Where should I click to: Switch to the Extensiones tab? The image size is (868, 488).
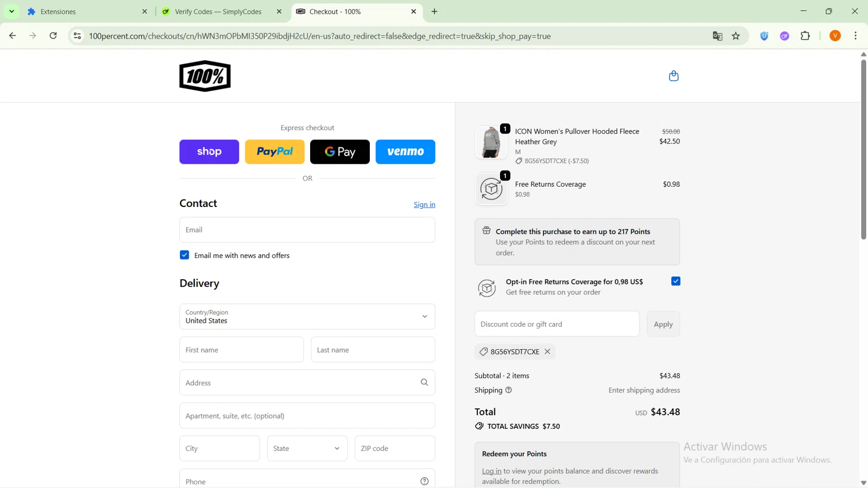tap(87, 12)
